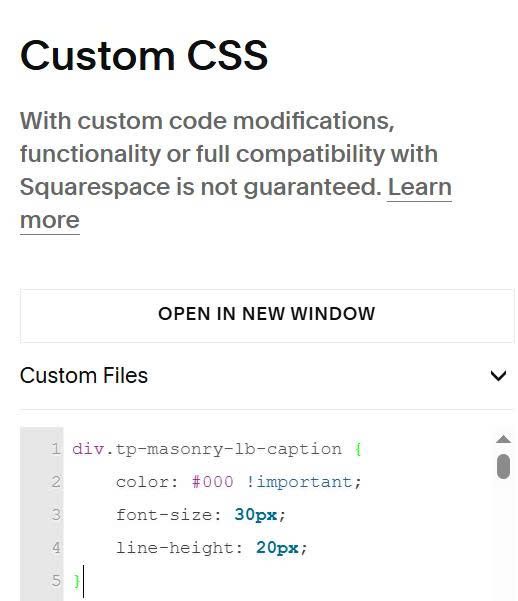Screen dimensions: 518x601
Task: Click the scroll up arrow in code editor
Action: coord(503,439)
